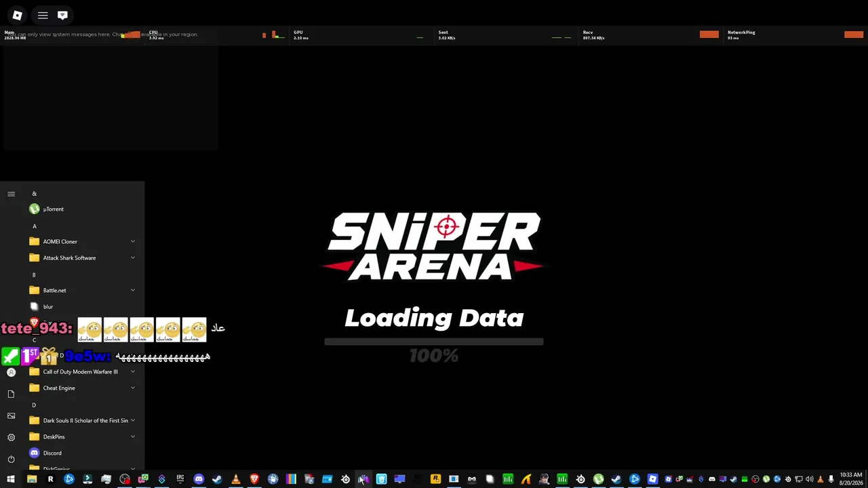Click the 'B' letter header in Start

[34, 275]
